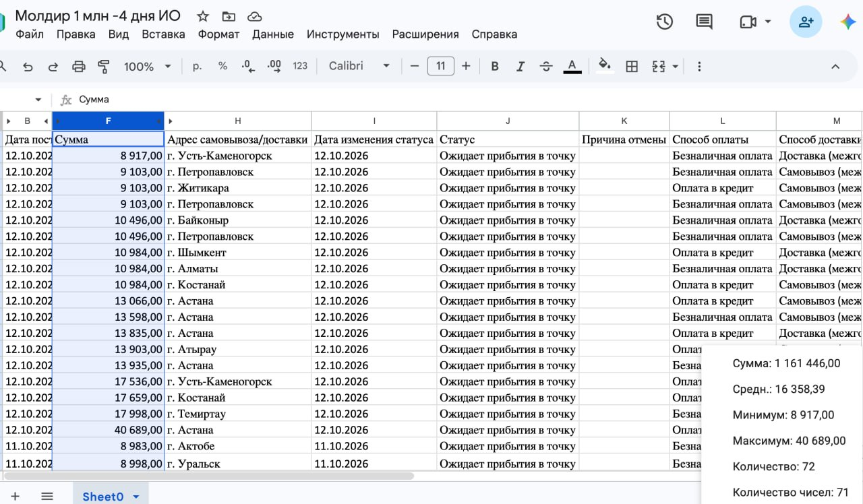Open the Файл menu

pyautogui.click(x=30, y=34)
